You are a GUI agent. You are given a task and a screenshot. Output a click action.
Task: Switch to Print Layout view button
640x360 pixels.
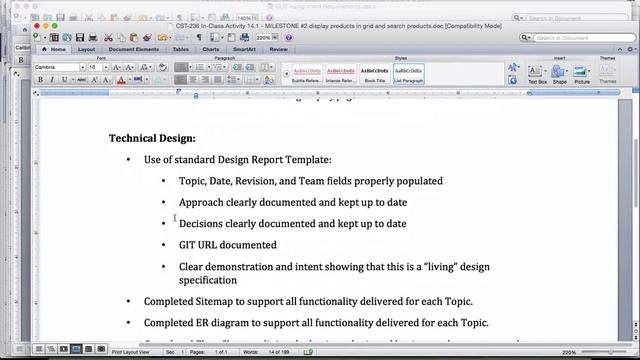76,349
